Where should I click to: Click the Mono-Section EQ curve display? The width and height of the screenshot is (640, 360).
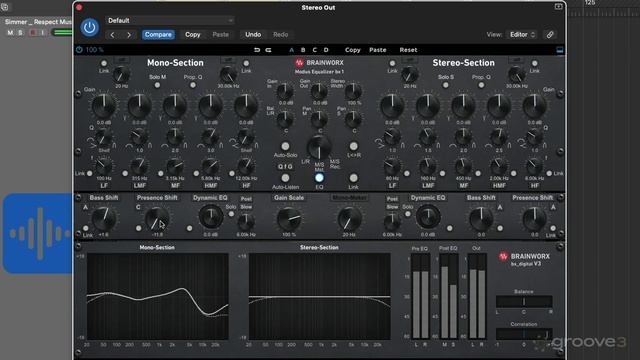[x=158, y=296]
